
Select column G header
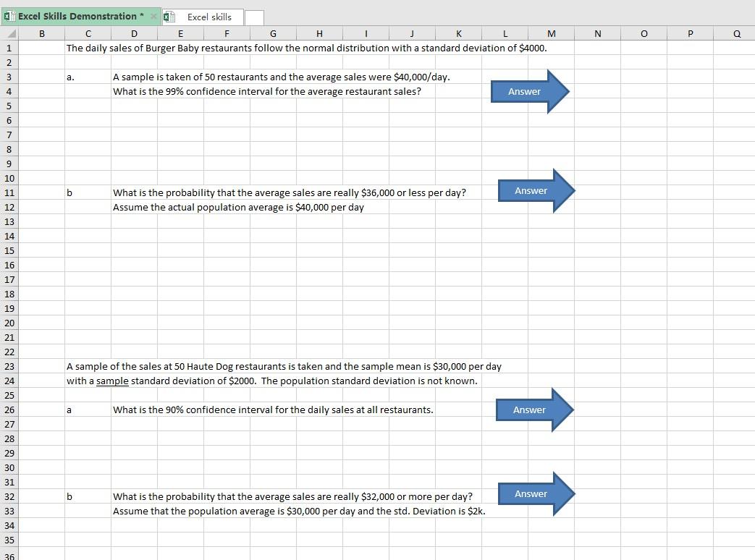[x=273, y=34]
